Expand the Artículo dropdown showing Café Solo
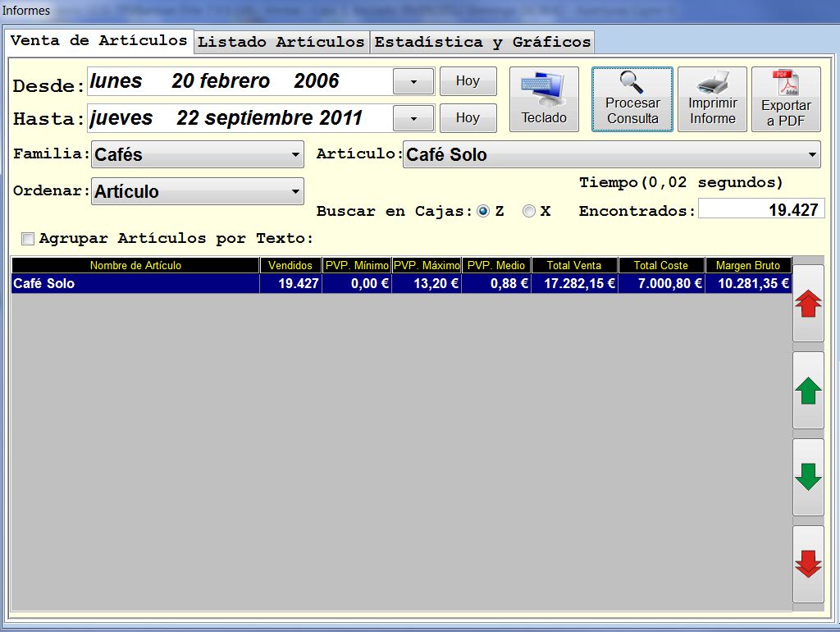The height and width of the screenshot is (632, 840). click(610, 154)
